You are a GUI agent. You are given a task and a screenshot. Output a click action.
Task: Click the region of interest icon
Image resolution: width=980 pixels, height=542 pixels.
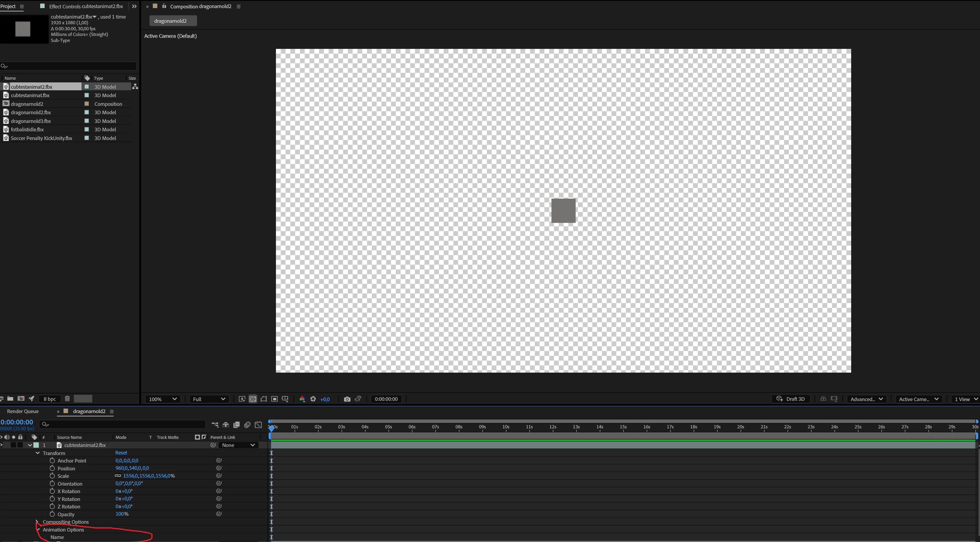(x=274, y=399)
